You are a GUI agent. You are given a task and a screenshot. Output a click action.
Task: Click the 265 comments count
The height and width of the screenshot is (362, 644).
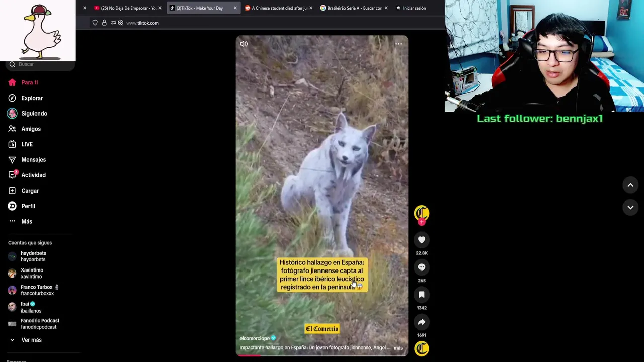(422, 281)
